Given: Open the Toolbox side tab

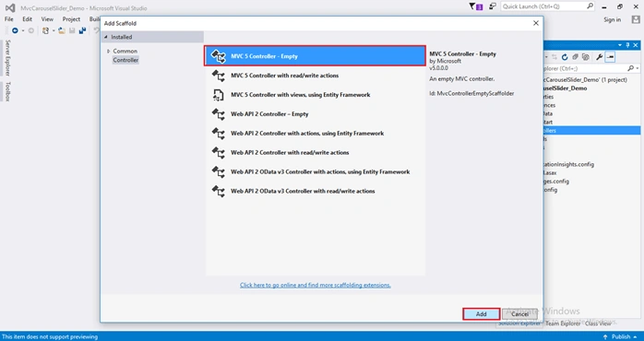Looking at the screenshot, I should (7, 91).
